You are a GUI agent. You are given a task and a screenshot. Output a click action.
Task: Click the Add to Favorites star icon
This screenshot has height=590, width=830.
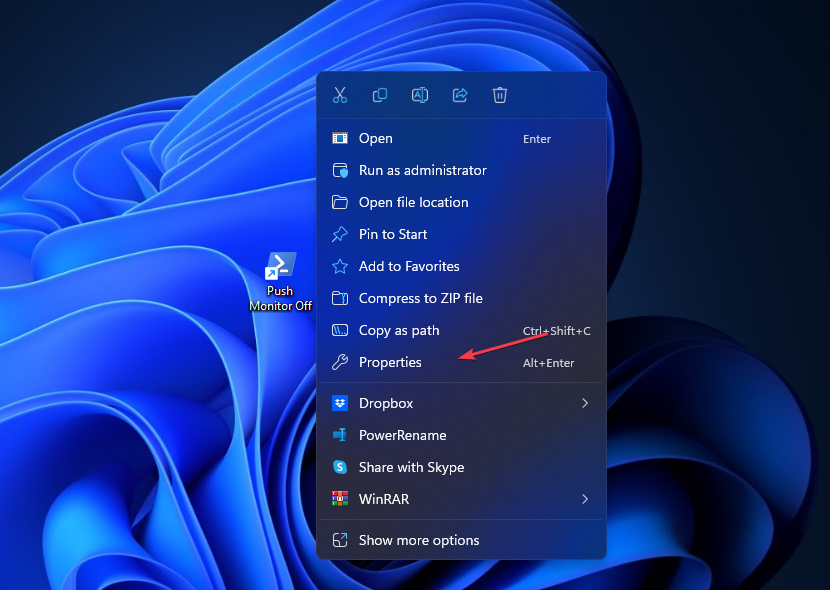click(x=340, y=266)
